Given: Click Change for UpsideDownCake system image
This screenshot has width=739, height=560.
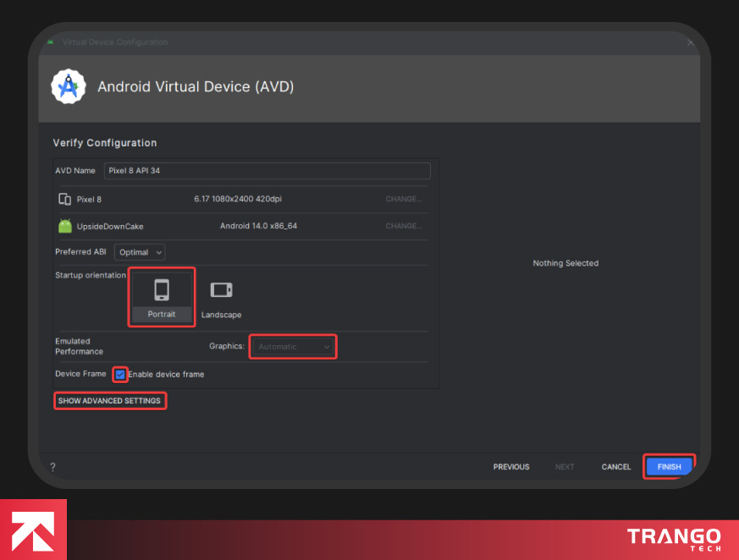Looking at the screenshot, I should pos(403,227).
